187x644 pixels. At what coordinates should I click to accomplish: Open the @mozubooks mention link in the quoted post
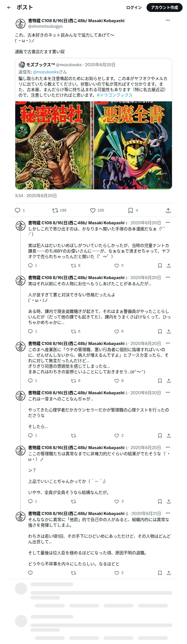46,72
